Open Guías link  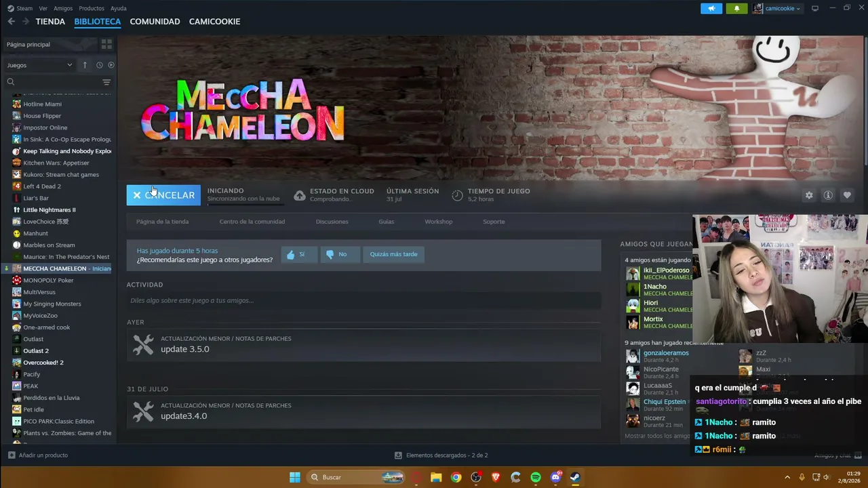coord(387,222)
